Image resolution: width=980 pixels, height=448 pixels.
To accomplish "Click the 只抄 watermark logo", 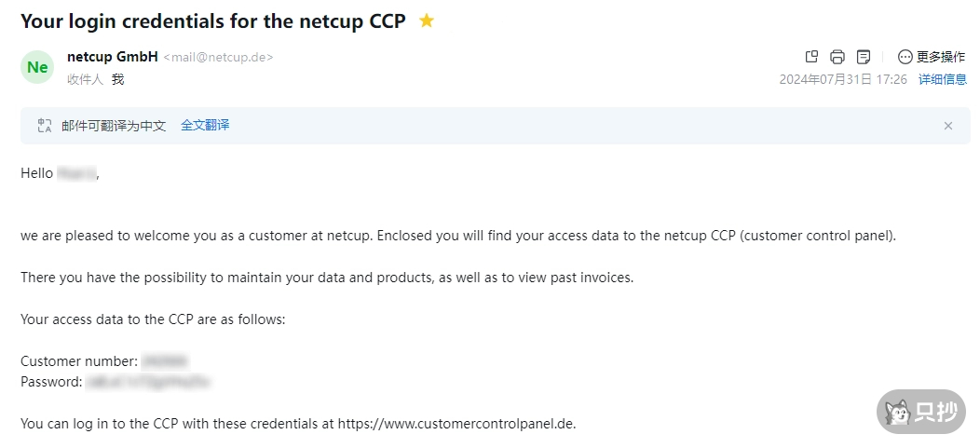I will (x=921, y=412).
